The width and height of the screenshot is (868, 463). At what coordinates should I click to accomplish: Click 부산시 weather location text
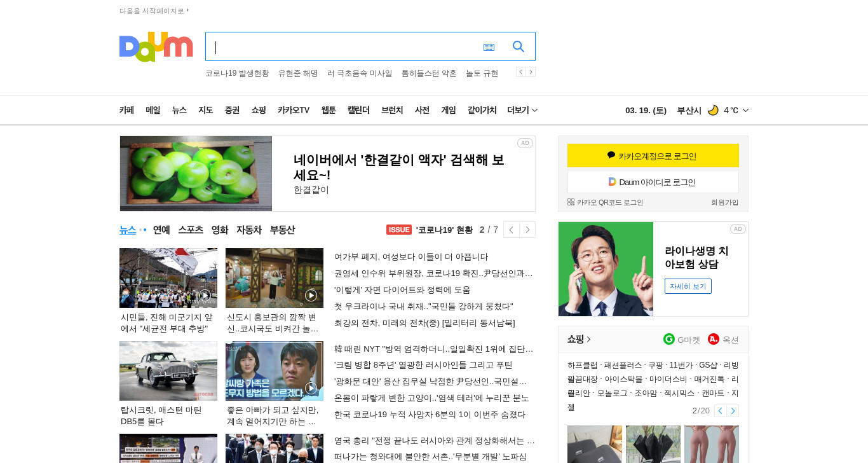689,110
